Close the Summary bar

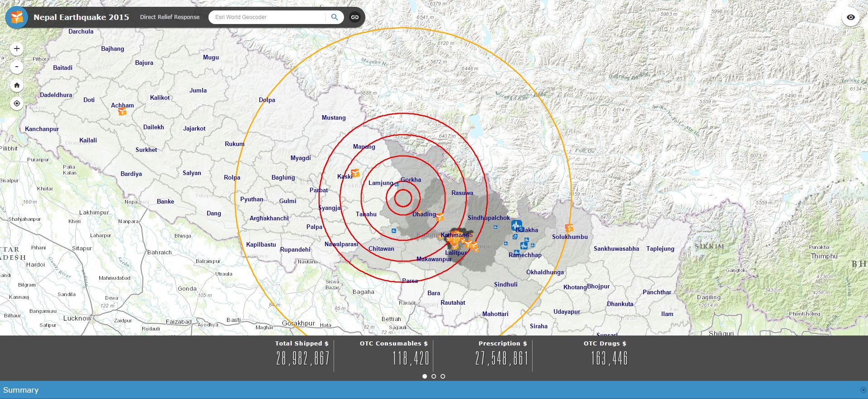[x=863, y=390]
